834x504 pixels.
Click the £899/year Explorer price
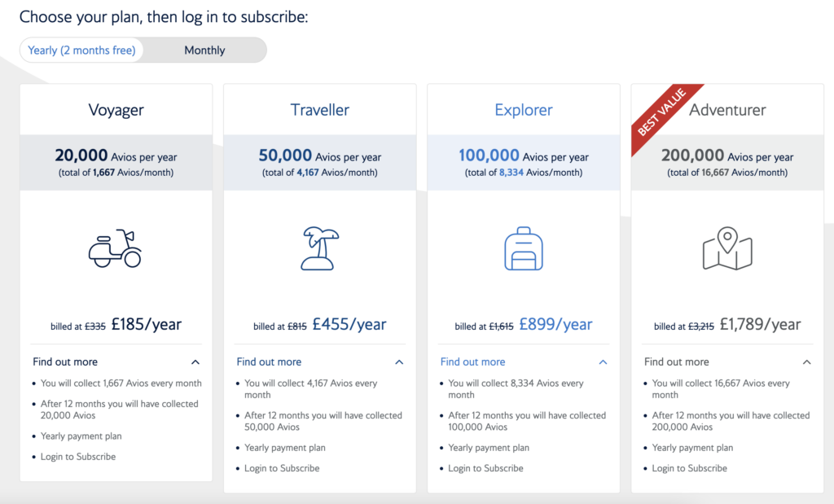click(555, 323)
